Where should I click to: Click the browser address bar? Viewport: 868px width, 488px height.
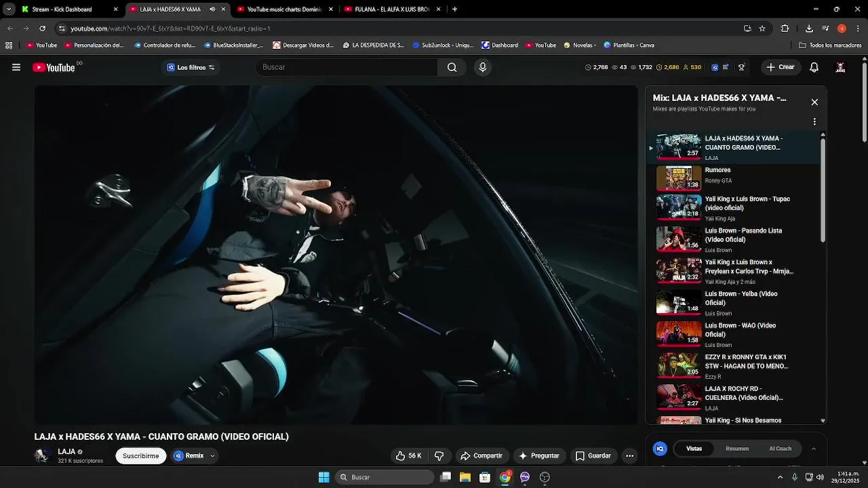coord(400,28)
